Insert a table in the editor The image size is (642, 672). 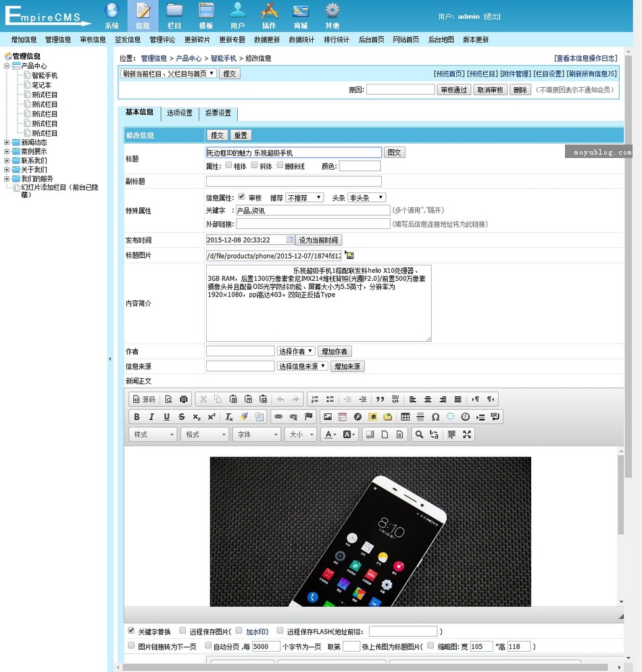[x=405, y=417]
